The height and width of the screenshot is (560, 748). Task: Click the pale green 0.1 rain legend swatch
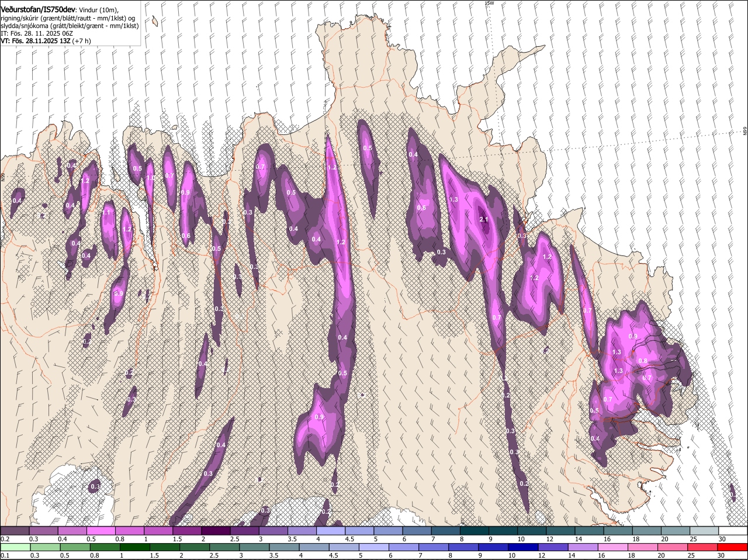click(15, 547)
